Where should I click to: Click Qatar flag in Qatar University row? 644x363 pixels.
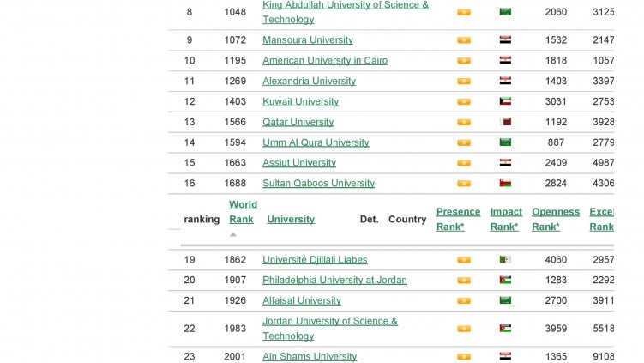pyautogui.click(x=505, y=122)
